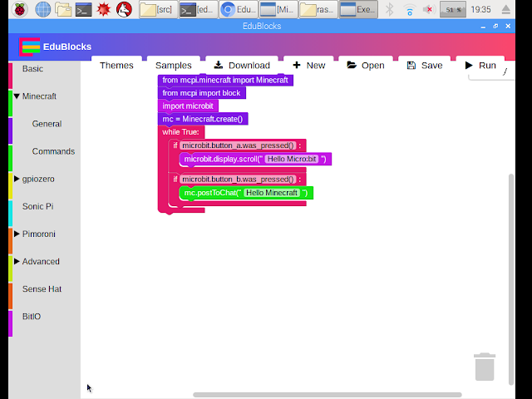The width and height of the screenshot is (532, 399).
Task: Minimize the EduBlocks window
Action: click(x=483, y=27)
